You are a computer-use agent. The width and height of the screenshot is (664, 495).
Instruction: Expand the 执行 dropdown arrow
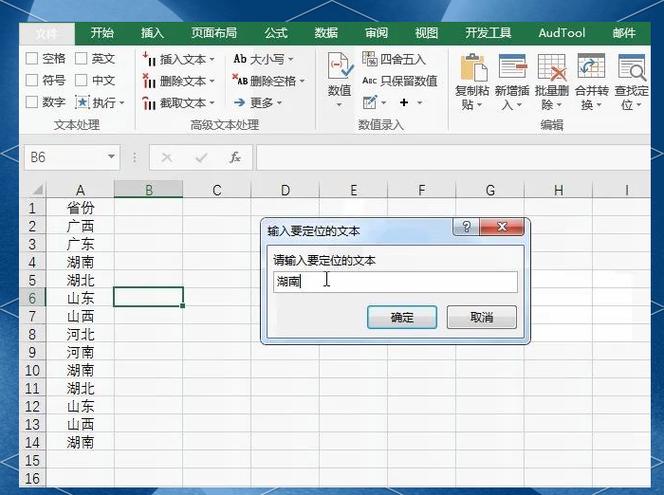122,103
